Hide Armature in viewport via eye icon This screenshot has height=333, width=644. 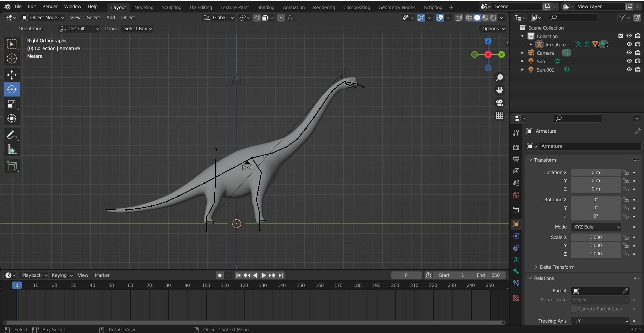[x=629, y=44]
